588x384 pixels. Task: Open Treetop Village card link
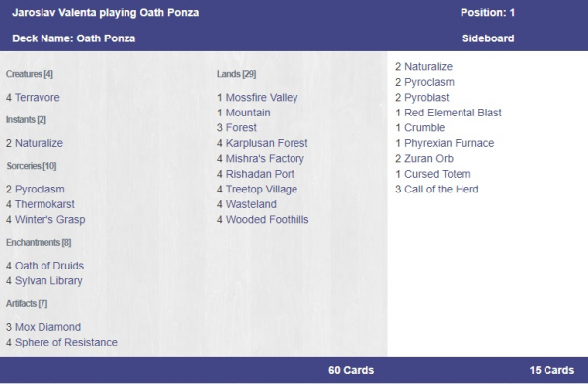(x=261, y=190)
